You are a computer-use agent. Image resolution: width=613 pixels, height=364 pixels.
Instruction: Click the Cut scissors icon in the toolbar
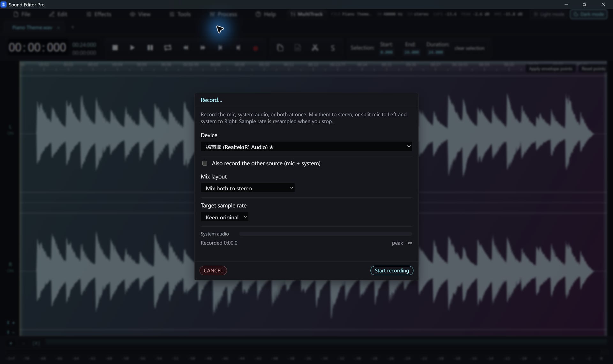(315, 48)
